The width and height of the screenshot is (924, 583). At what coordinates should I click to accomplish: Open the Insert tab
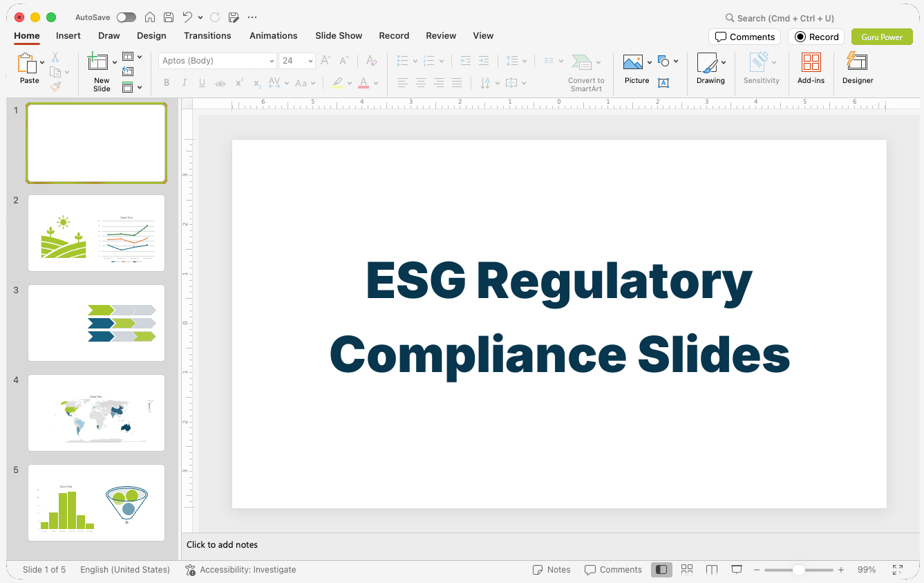(68, 36)
